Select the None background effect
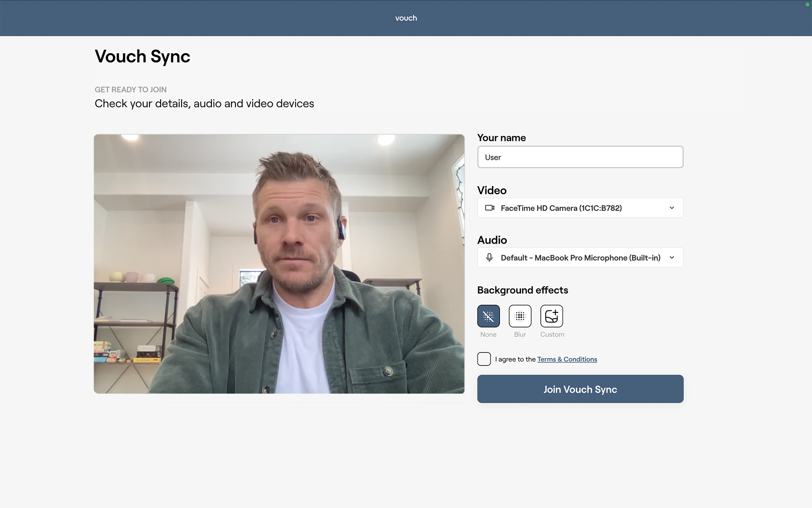This screenshot has width=812, height=508. (488, 316)
